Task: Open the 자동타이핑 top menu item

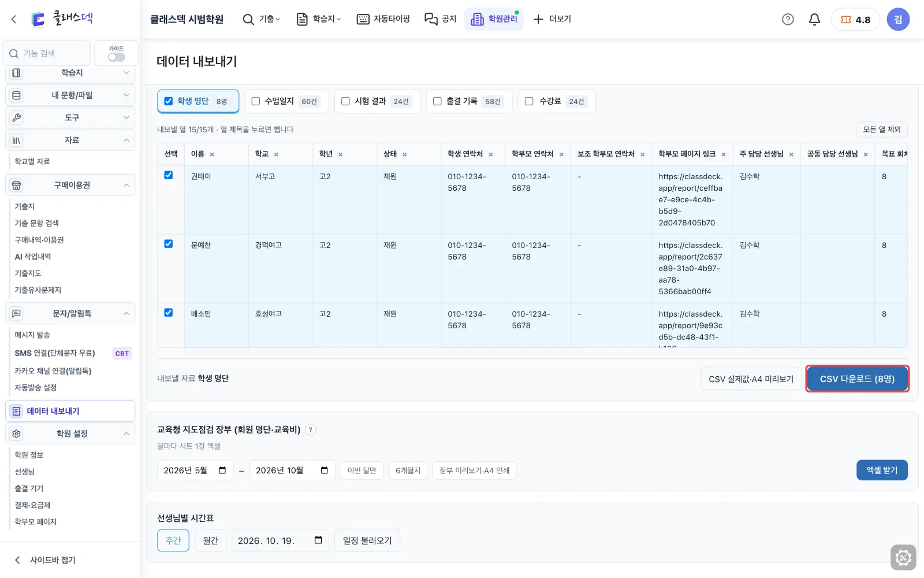Action: tap(383, 19)
